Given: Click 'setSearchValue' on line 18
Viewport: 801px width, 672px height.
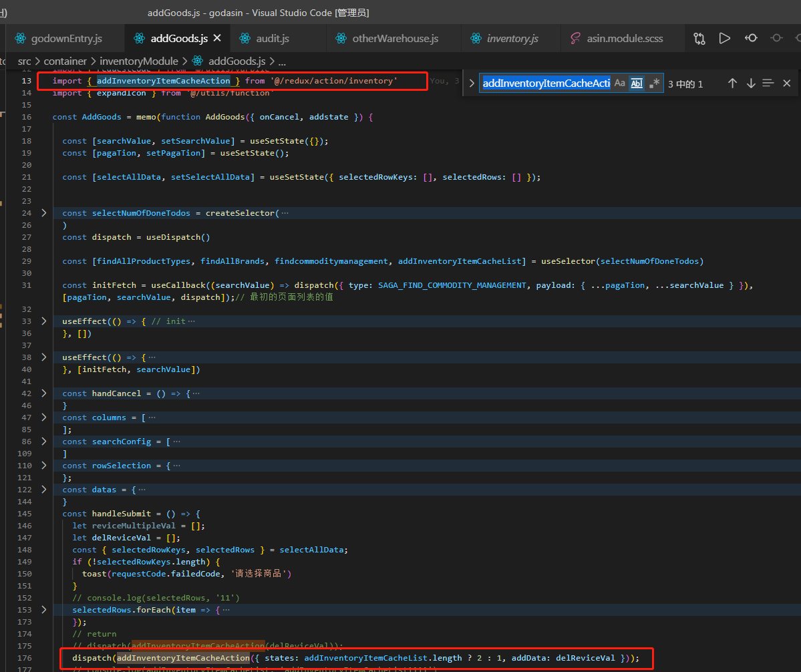Looking at the screenshot, I should (x=196, y=141).
